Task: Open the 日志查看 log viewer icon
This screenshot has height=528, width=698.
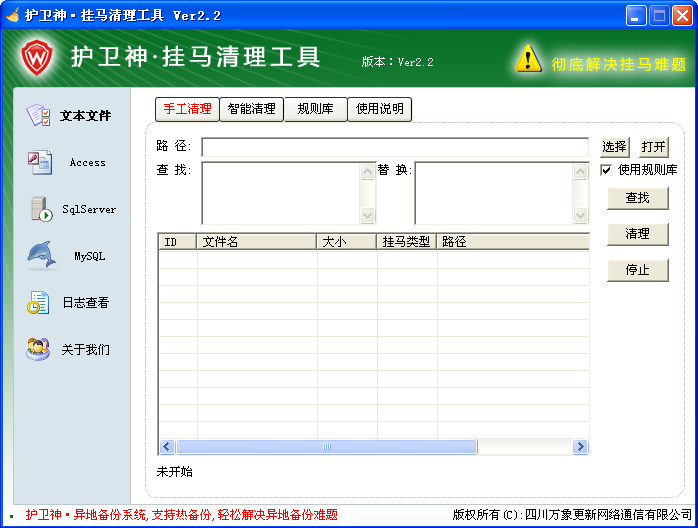Action: tap(39, 303)
